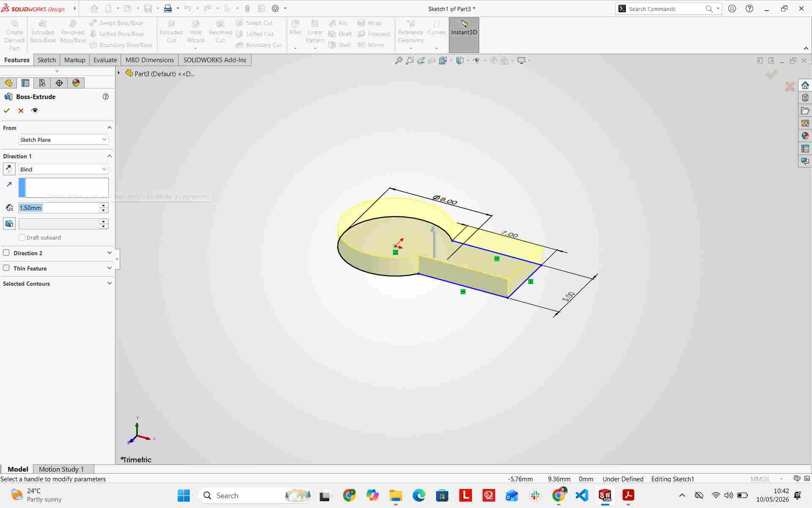Select the Model tab at bottom
This screenshot has height=508, width=812.
pos(18,469)
